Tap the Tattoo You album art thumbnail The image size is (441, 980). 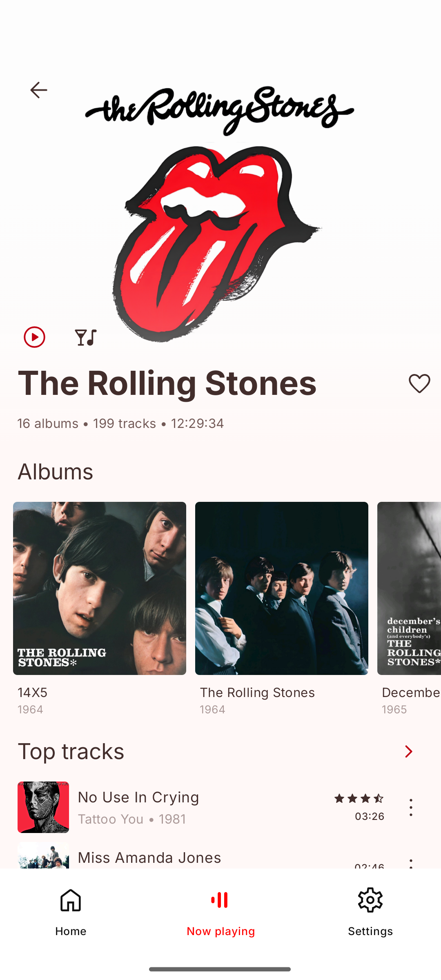43,807
